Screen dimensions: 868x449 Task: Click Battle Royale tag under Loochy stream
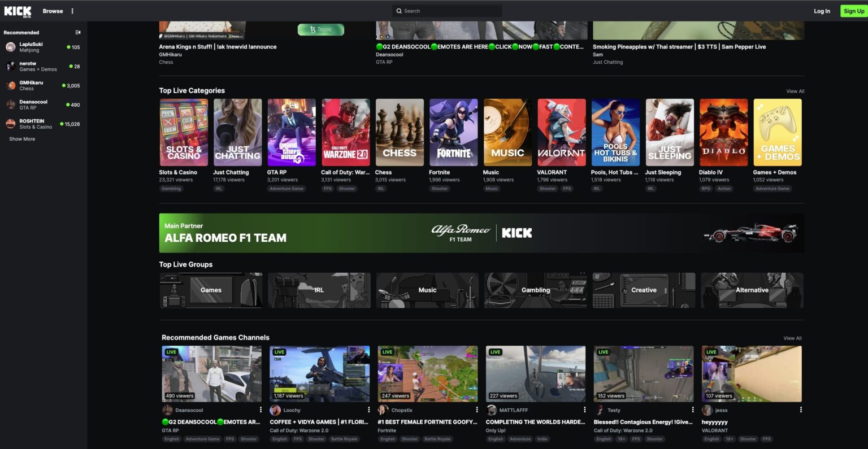[x=344, y=439]
